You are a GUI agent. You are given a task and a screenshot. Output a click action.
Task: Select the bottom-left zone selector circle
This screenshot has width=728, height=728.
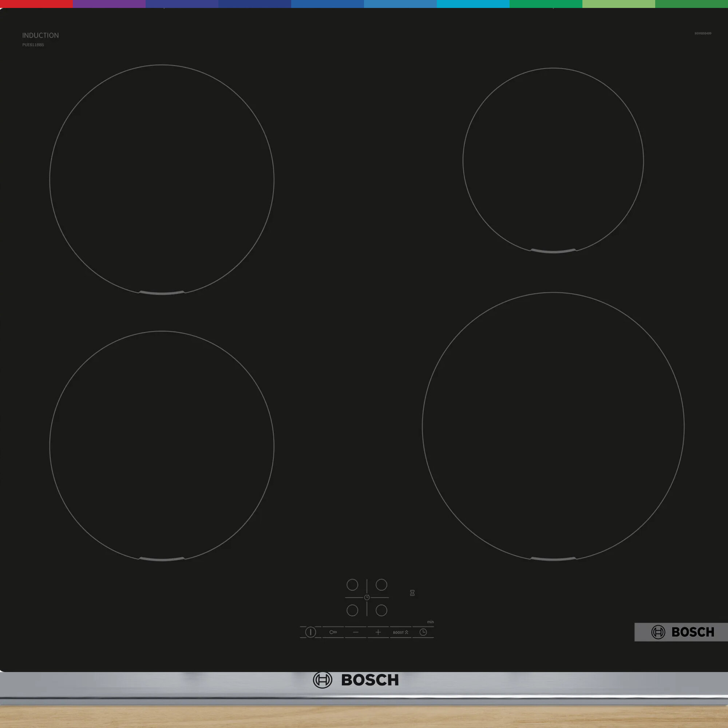click(x=352, y=610)
